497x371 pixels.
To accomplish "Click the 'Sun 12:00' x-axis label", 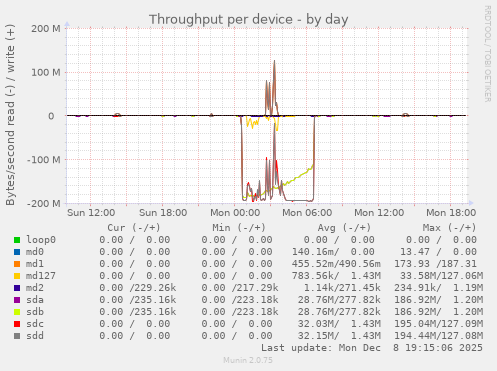I will click(x=91, y=213).
